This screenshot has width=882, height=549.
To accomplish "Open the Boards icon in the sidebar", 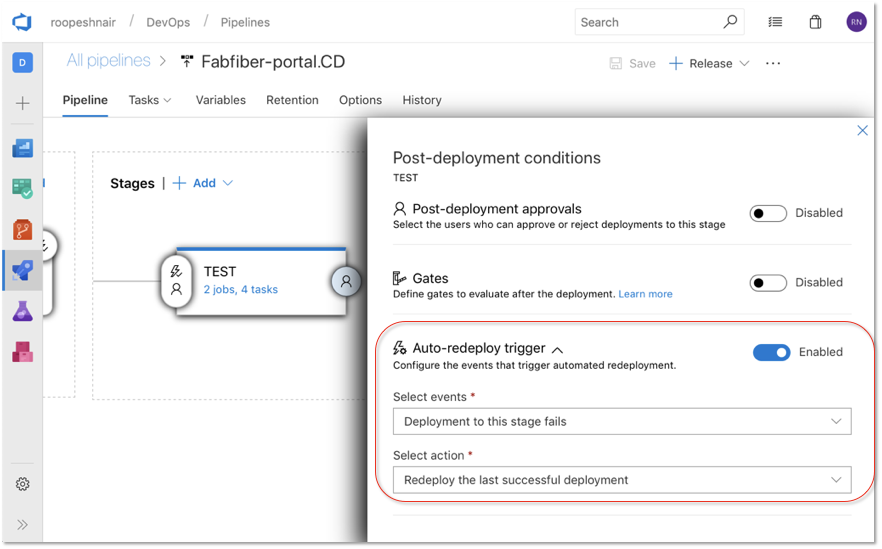I will click(22, 187).
